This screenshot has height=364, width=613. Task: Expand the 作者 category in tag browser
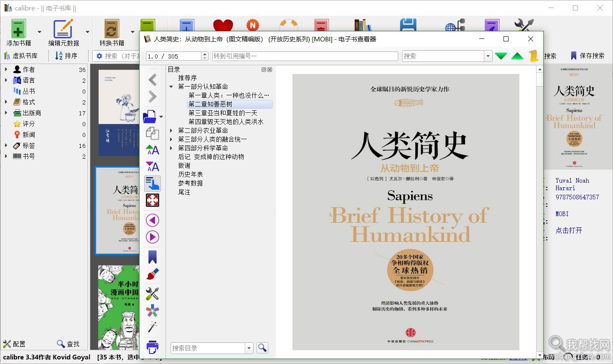click(6, 69)
